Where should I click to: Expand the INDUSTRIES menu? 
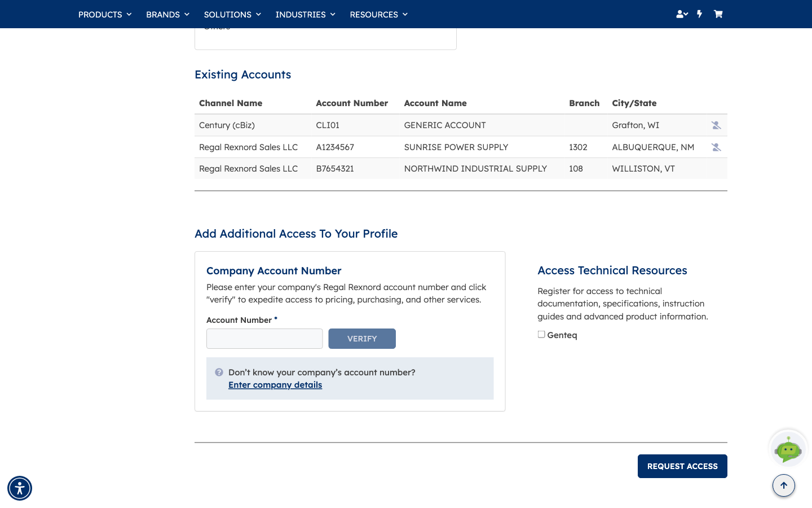[x=305, y=15]
